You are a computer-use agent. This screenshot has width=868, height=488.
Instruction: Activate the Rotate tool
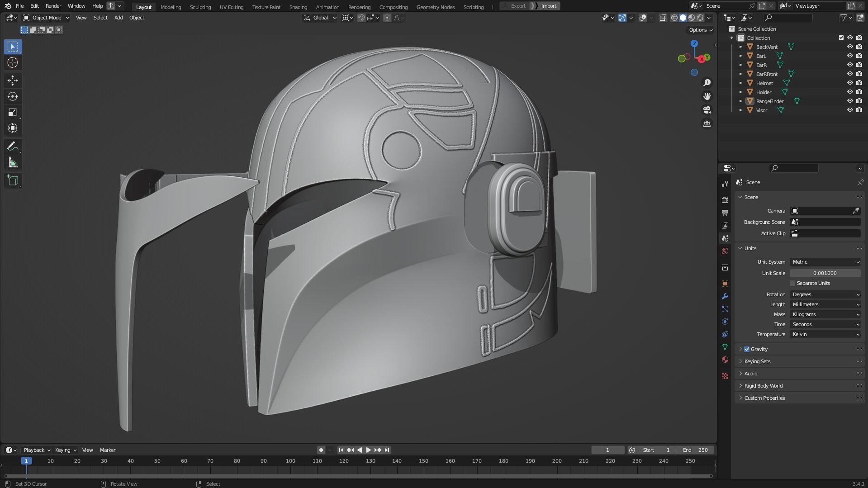(x=13, y=96)
